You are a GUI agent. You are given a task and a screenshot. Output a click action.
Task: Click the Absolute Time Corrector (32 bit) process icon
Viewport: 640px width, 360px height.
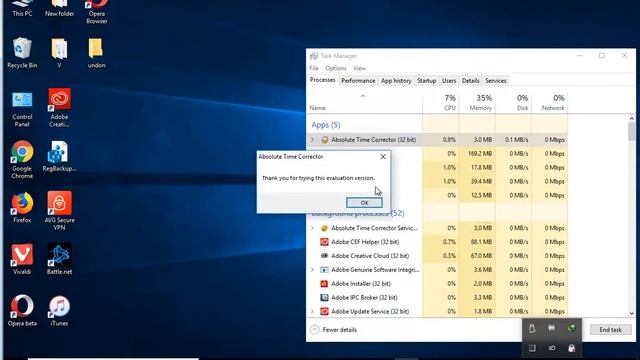pyautogui.click(x=325, y=140)
